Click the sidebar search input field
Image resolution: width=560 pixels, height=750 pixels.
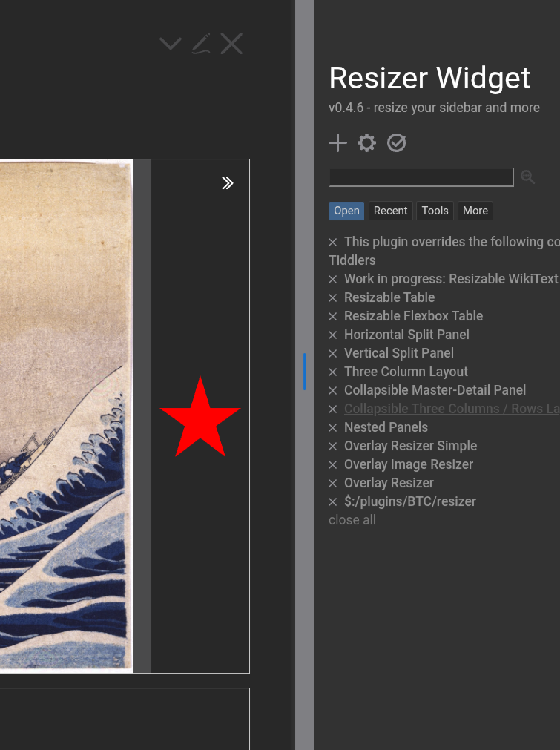421,177
